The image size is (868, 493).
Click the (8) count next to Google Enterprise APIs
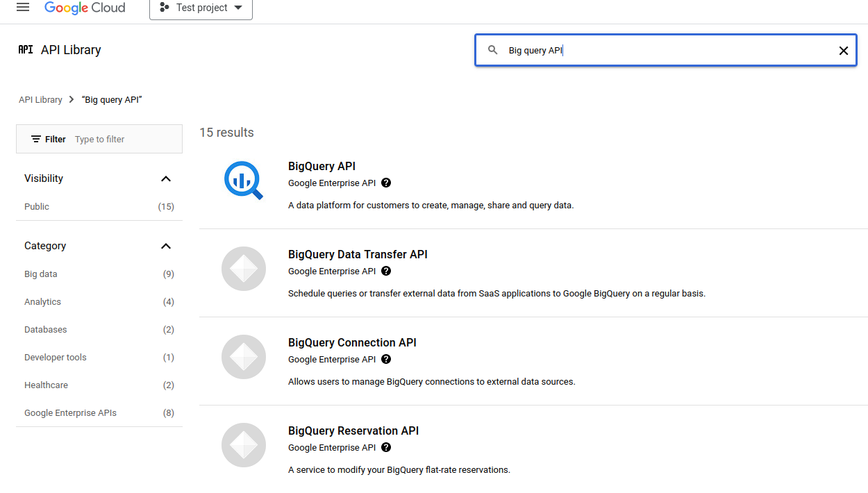(169, 413)
